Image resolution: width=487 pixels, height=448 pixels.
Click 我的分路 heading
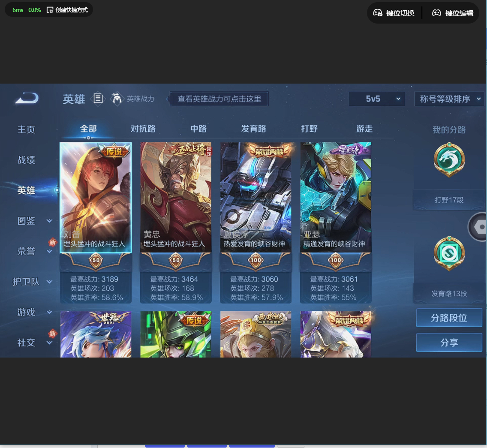[x=449, y=129]
